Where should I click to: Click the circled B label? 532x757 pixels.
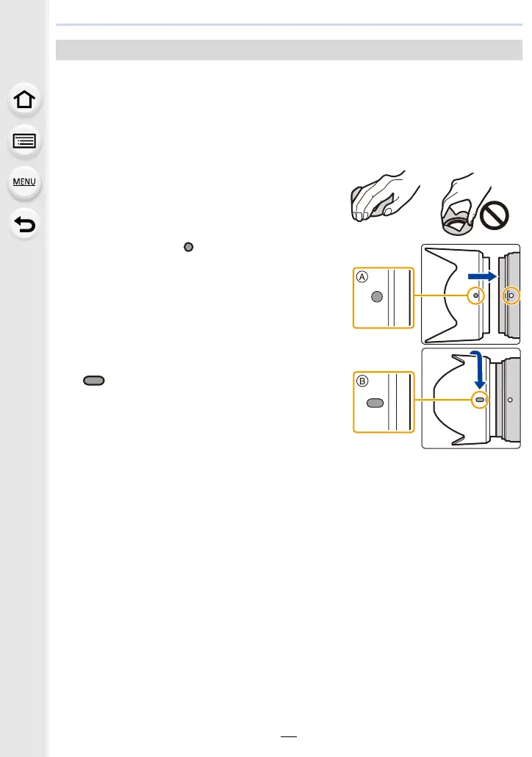click(362, 381)
